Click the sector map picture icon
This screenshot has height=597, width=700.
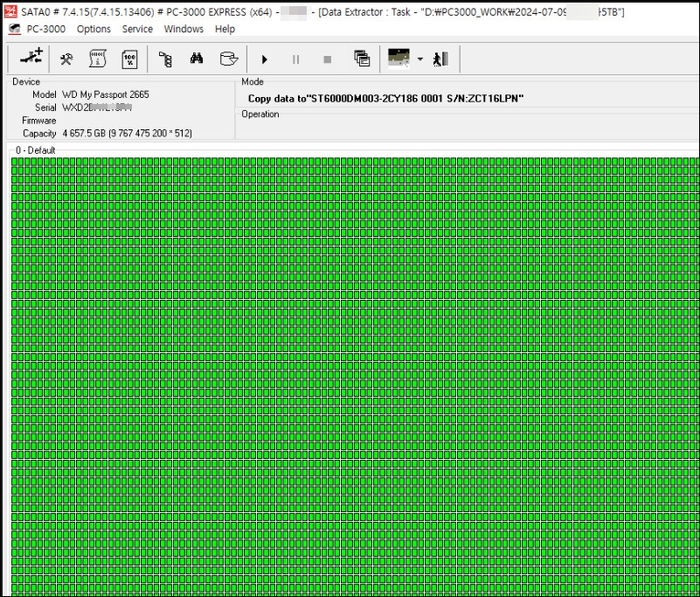click(x=399, y=59)
